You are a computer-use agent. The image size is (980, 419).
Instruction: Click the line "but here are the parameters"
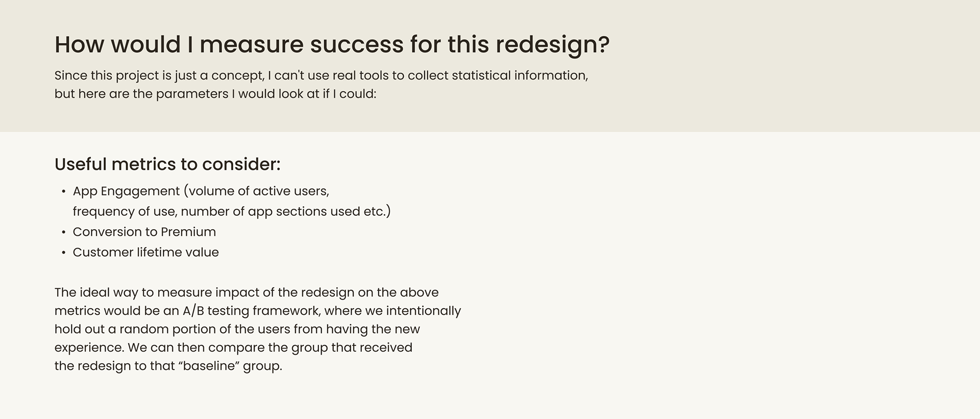click(215, 94)
